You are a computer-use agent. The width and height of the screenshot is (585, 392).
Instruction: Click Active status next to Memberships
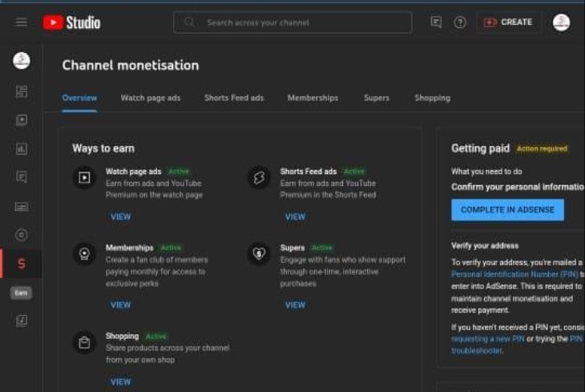[x=171, y=248]
